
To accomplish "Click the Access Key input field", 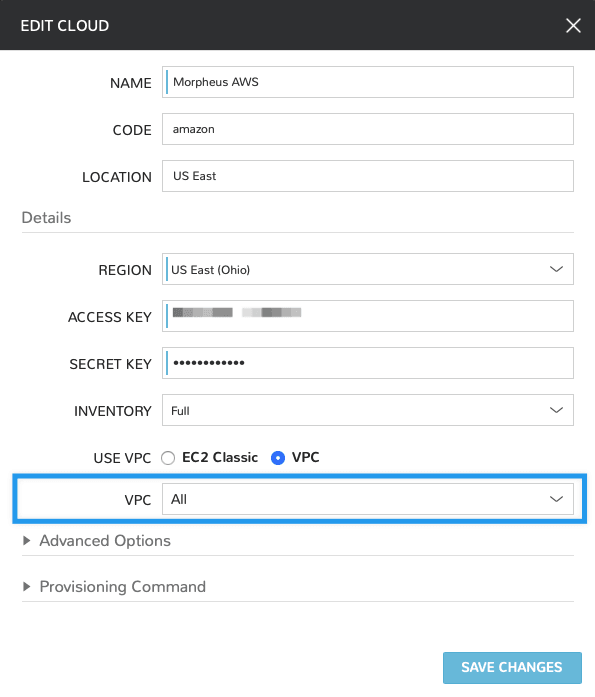I will [367, 316].
